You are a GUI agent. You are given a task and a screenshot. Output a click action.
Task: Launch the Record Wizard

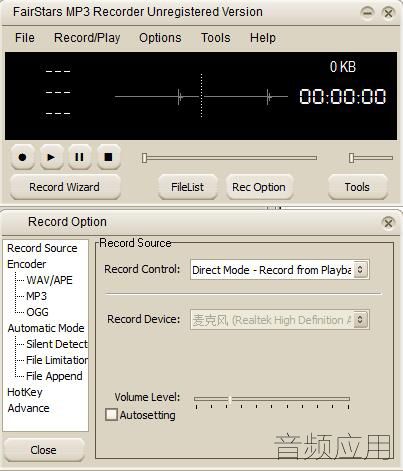coord(65,187)
